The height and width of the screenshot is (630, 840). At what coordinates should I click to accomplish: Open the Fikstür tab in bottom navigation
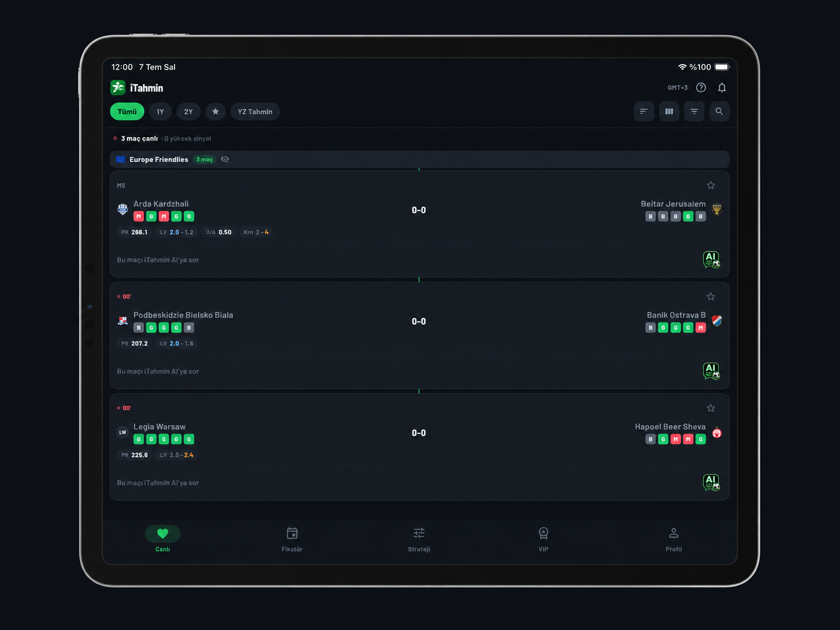point(292,539)
